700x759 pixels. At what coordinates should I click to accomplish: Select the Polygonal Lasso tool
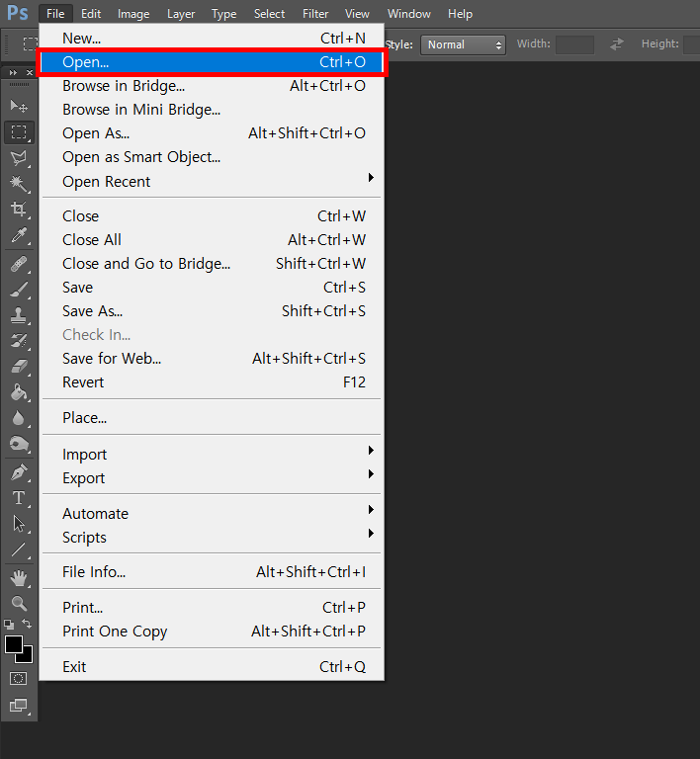pyautogui.click(x=19, y=158)
